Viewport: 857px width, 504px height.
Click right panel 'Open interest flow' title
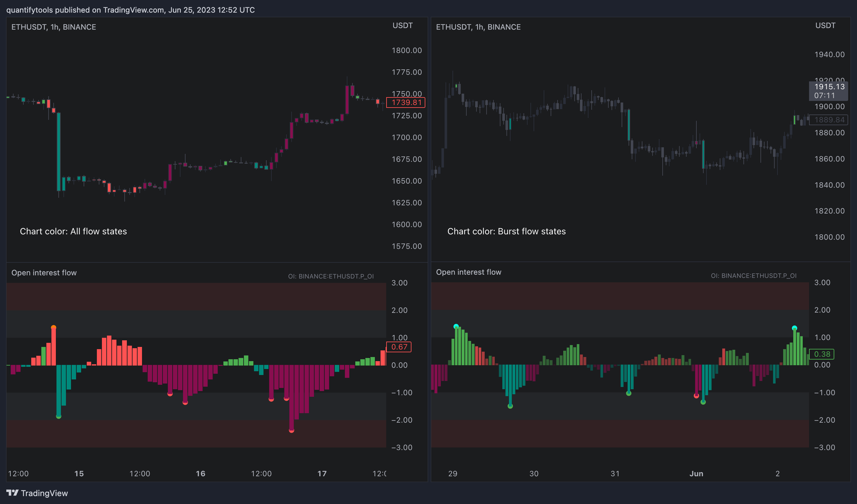pos(469,272)
